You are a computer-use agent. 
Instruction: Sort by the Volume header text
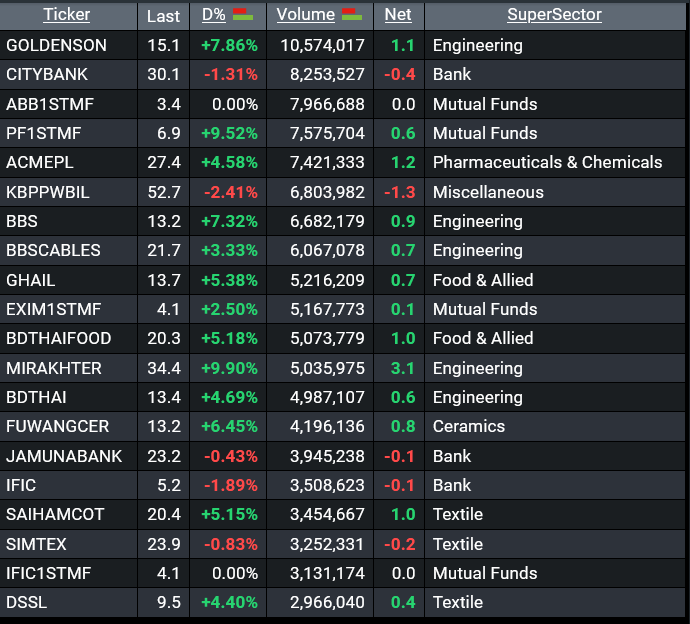point(305,15)
